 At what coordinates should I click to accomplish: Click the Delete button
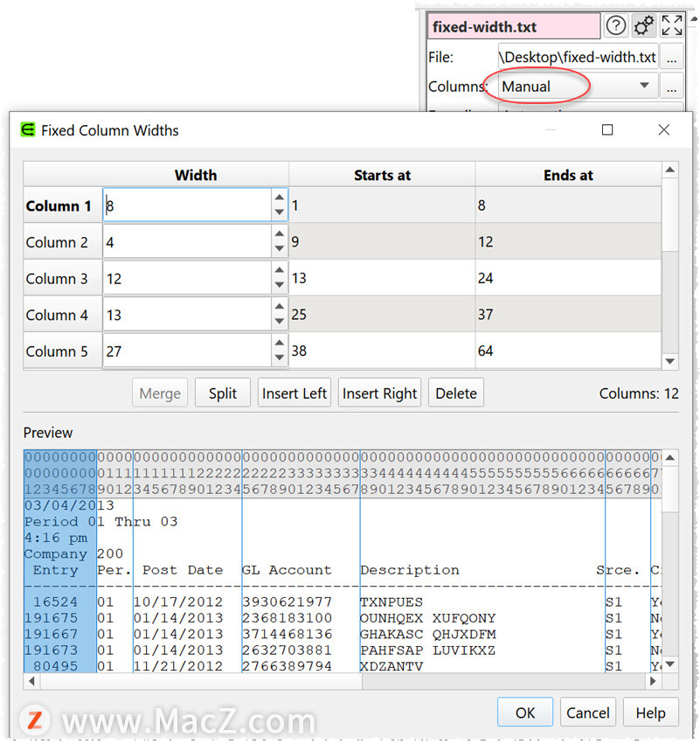click(456, 393)
